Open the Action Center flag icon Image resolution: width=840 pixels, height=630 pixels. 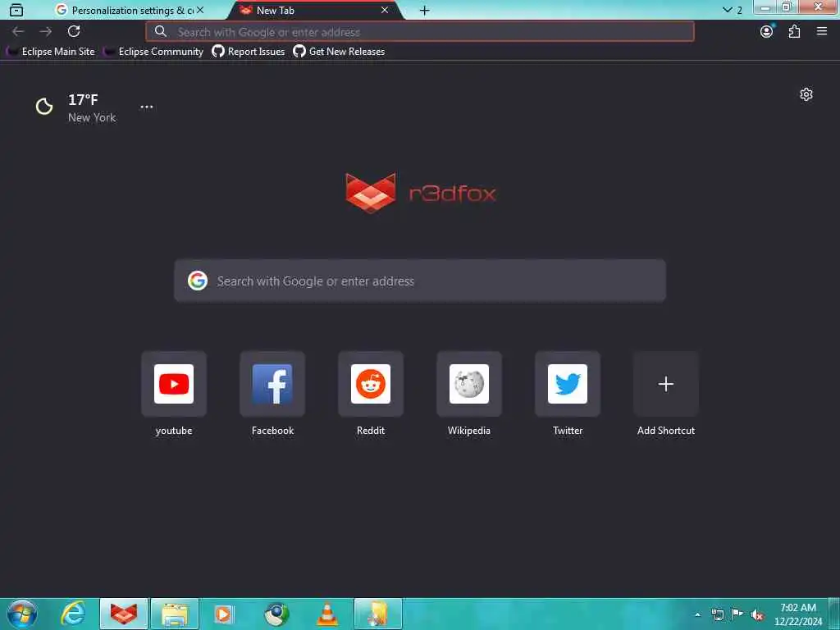(x=737, y=614)
